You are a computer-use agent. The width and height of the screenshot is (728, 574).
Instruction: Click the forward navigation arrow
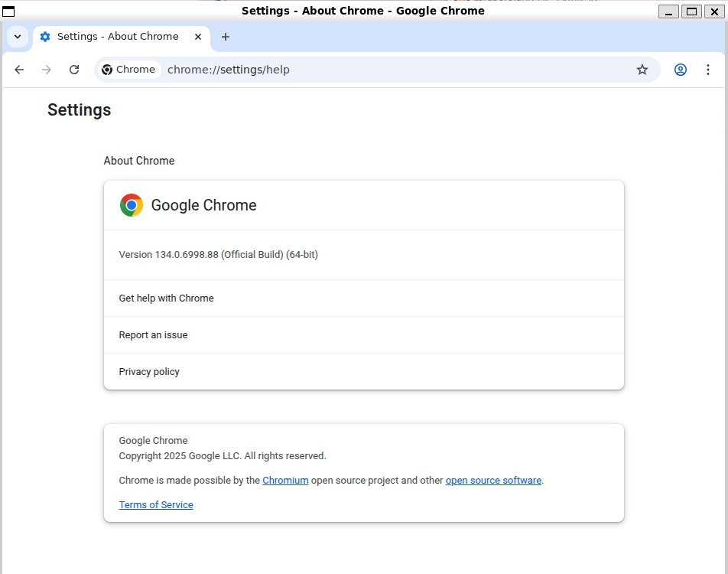click(47, 70)
